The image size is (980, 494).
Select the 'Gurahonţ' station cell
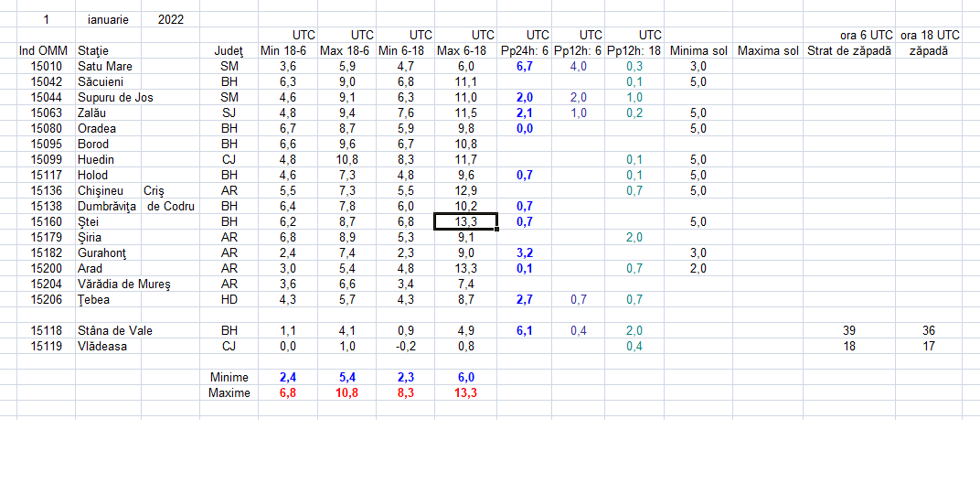[x=108, y=253]
